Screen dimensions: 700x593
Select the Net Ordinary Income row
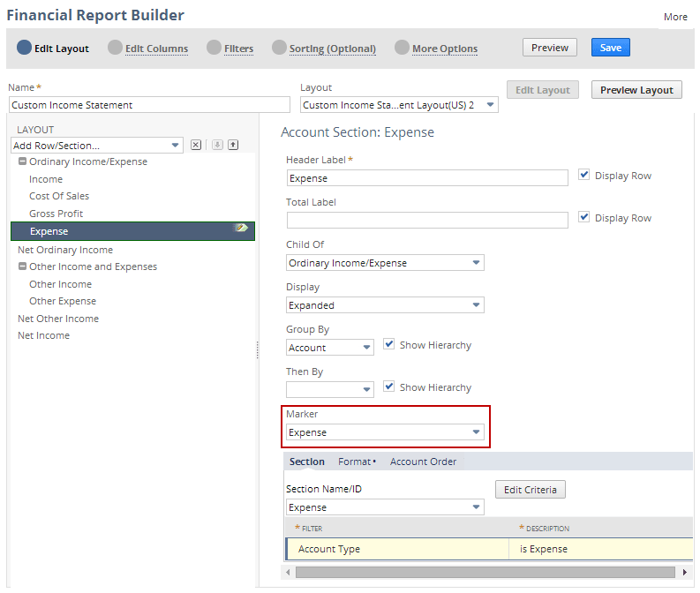(x=65, y=250)
